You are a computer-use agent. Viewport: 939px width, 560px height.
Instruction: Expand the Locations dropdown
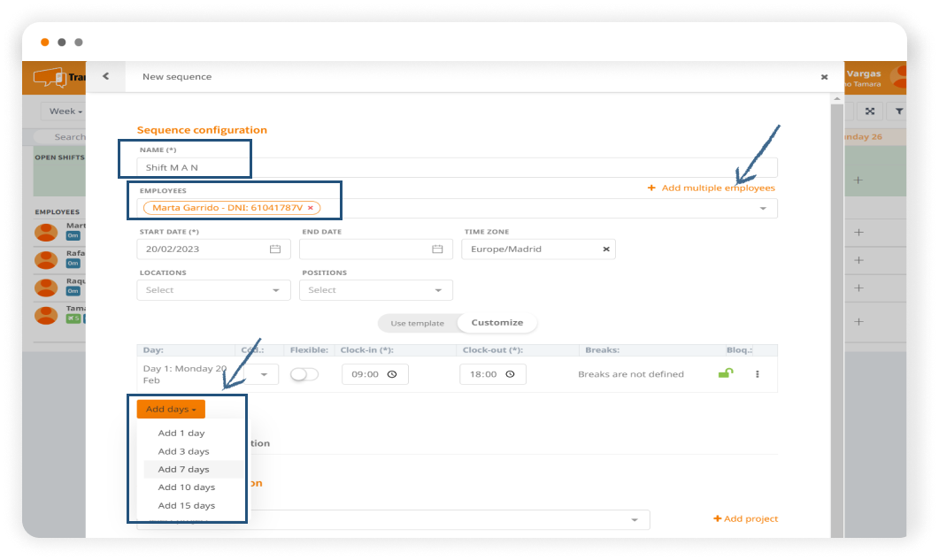pos(213,290)
